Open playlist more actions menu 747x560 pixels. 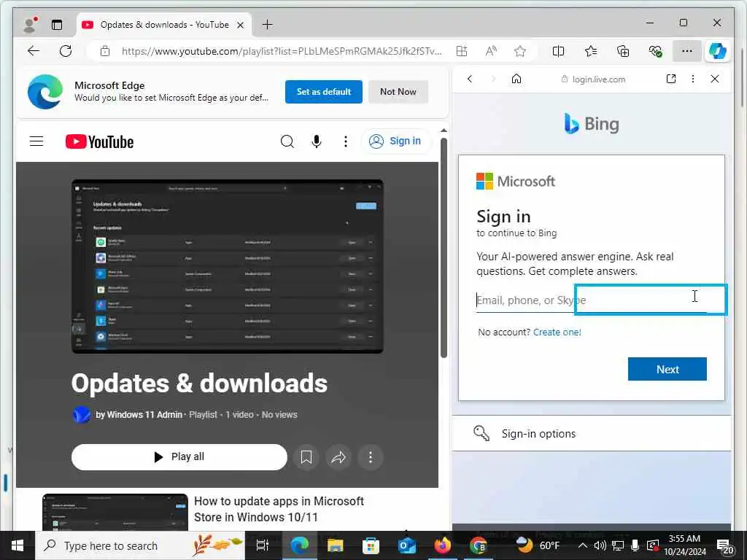pyautogui.click(x=370, y=457)
